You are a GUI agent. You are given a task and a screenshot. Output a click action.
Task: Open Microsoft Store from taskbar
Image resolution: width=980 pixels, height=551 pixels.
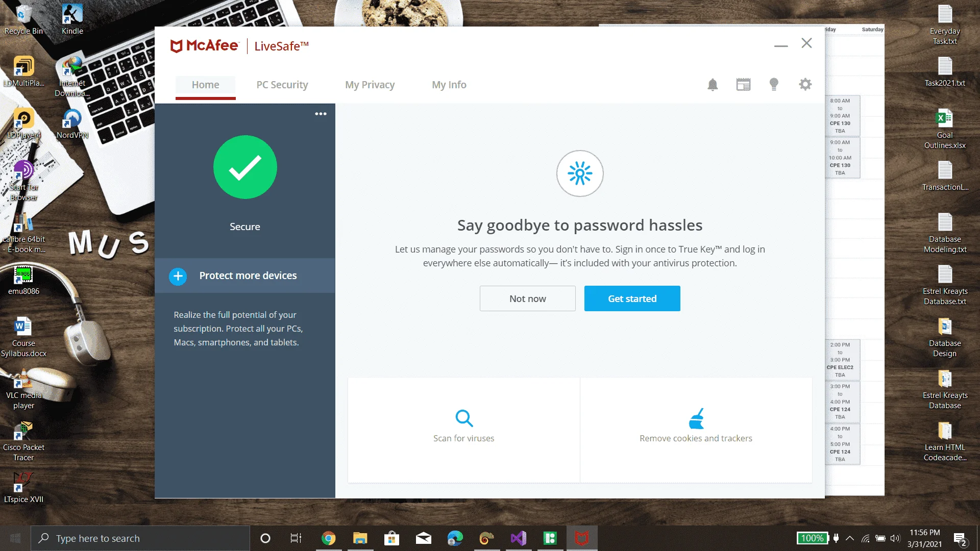click(392, 538)
